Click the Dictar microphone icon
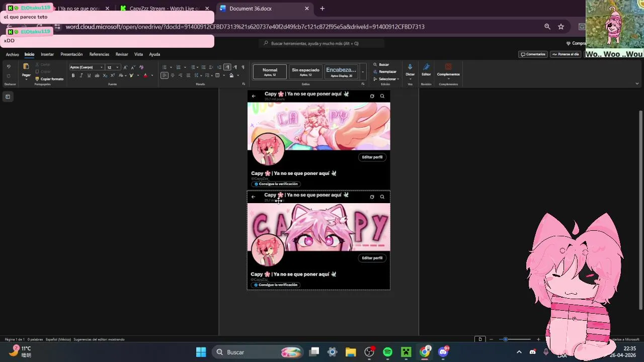The image size is (644, 362). click(x=410, y=67)
